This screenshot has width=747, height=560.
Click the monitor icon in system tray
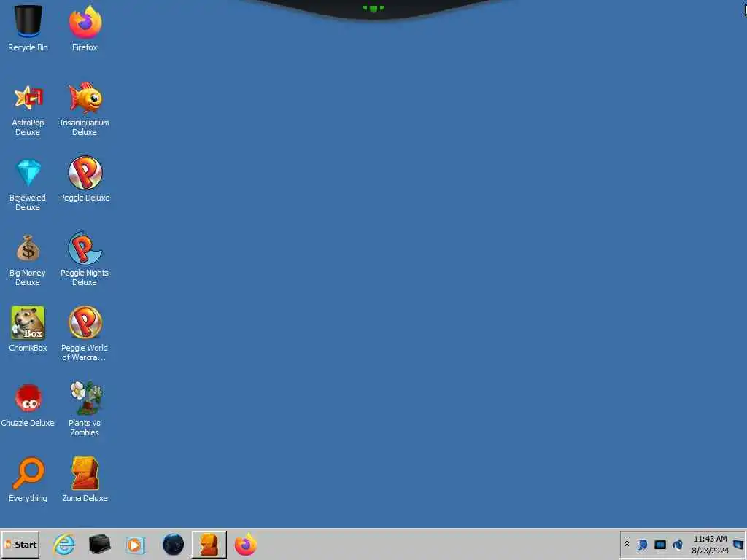pos(659,544)
